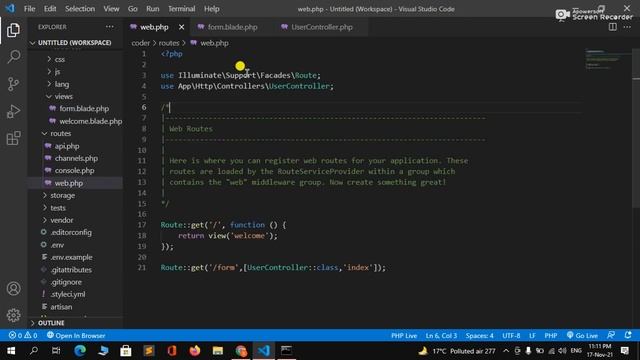The height and width of the screenshot is (360, 640).
Task: Open Windows action center notifications
Action: 624,351
